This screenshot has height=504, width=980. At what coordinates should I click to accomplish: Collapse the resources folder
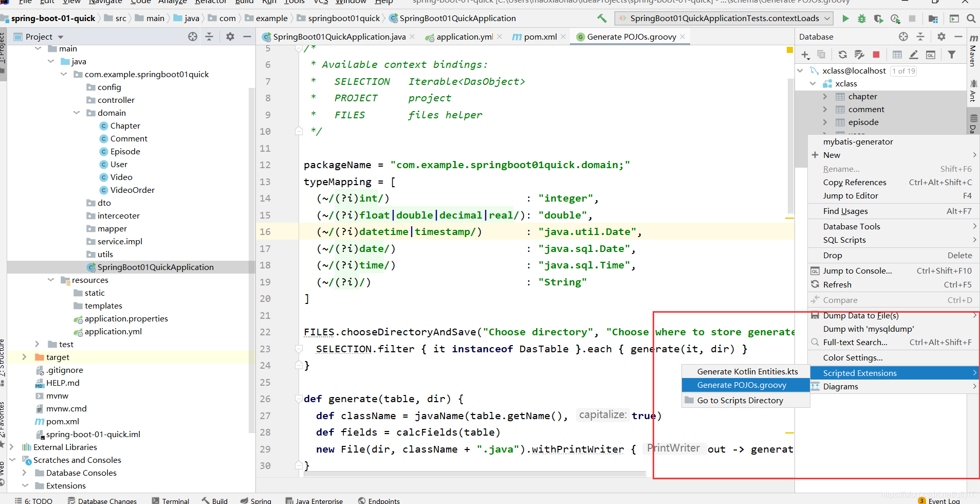coord(51,280)
